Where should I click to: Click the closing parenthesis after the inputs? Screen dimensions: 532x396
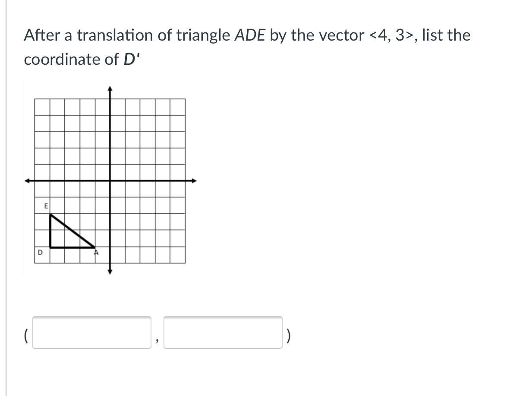[288, 335]
